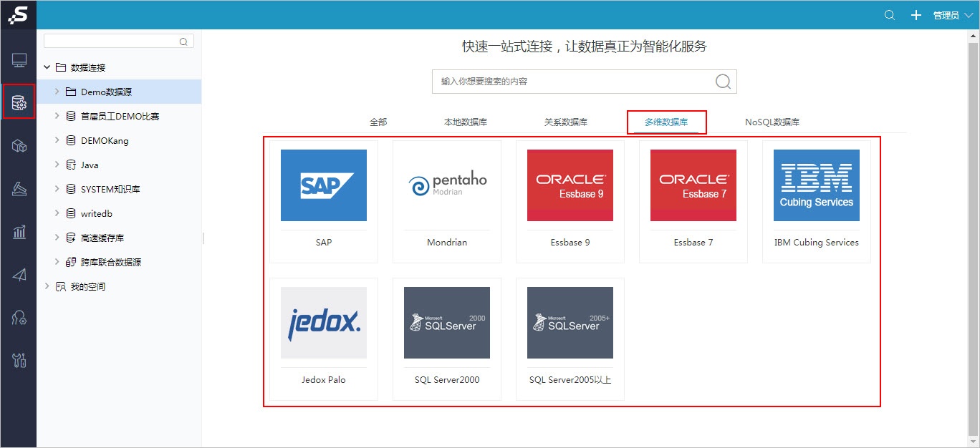Select the 我的空间 tree label
This screenshot has height=448, width=980.
pos(88,286)
